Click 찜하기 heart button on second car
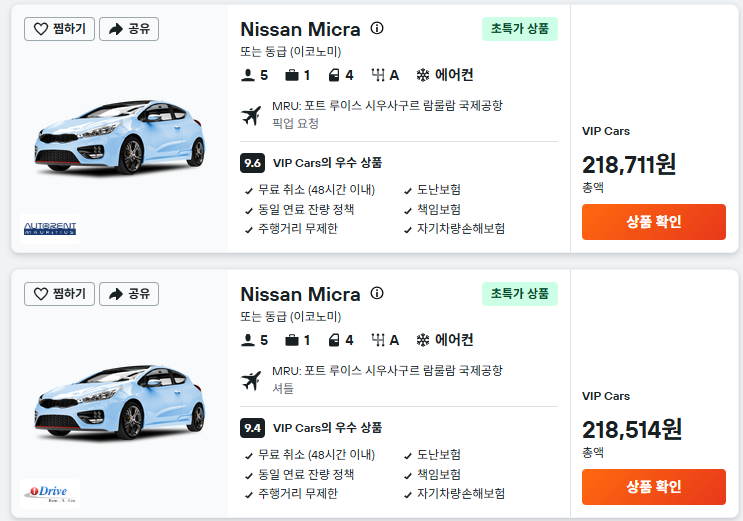Viewport: 743px width, 521px height. (59, 294)
